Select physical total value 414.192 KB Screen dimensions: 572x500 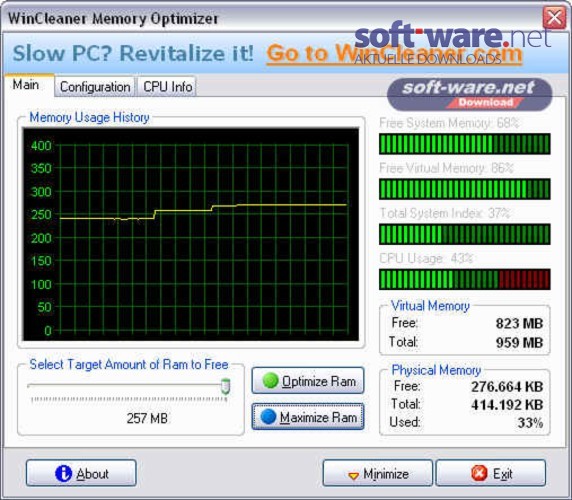click(x=507, y=404)
